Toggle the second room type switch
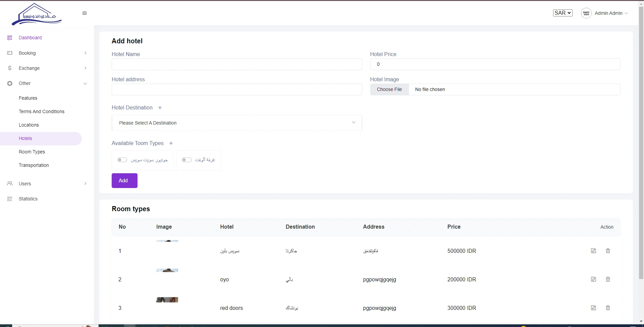 pos(186,160)
